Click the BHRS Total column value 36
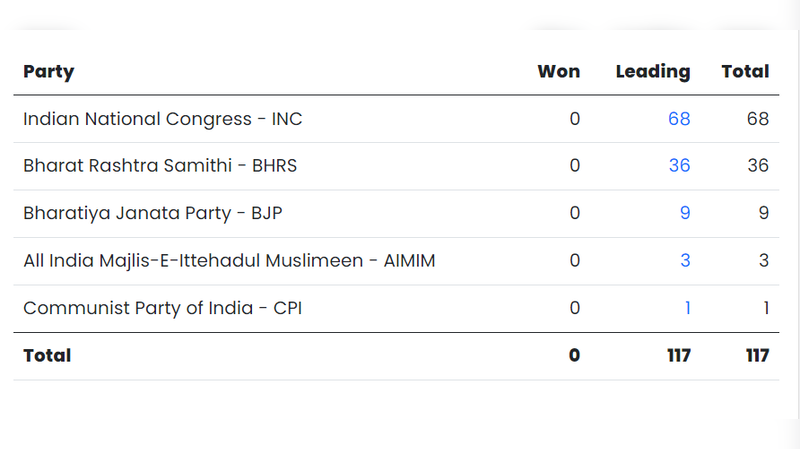 point(758,166)
